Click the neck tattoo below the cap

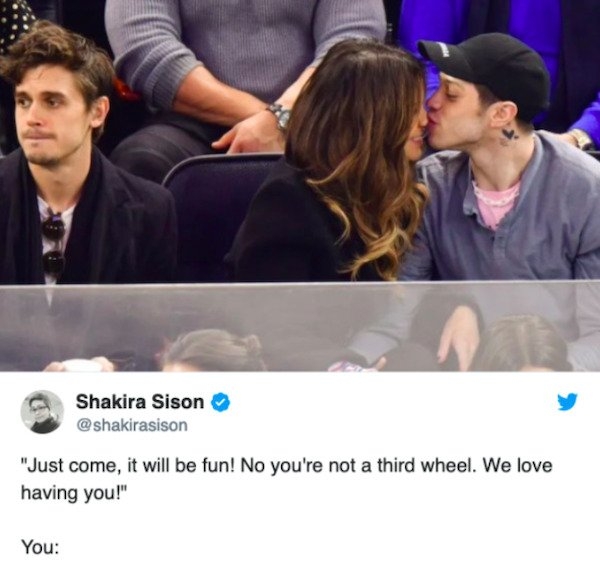[509, 137]
